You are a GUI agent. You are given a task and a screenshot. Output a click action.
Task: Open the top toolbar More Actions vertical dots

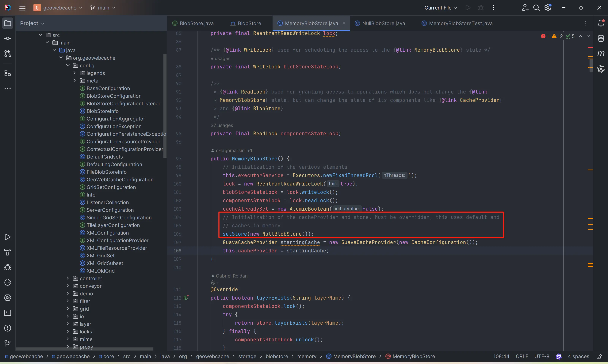[x=494, y=8]
